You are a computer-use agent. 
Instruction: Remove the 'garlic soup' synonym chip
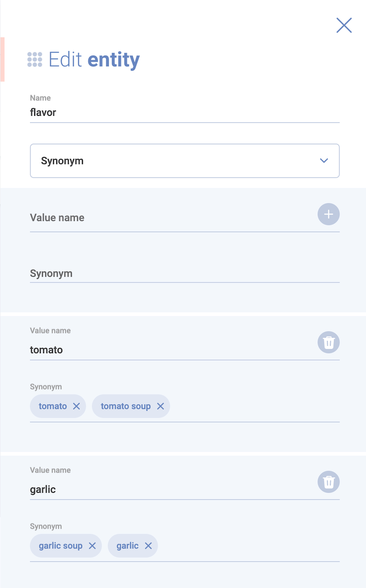click(x=92, y=546)
